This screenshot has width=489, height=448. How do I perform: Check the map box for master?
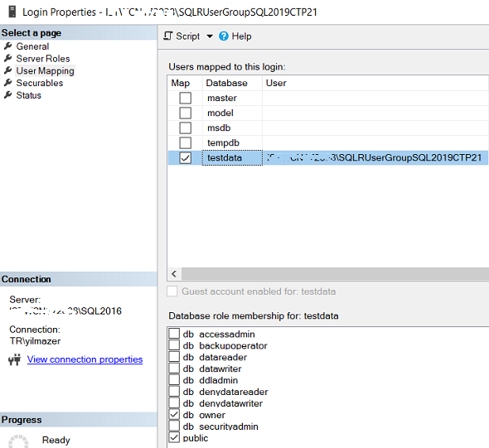186,99
